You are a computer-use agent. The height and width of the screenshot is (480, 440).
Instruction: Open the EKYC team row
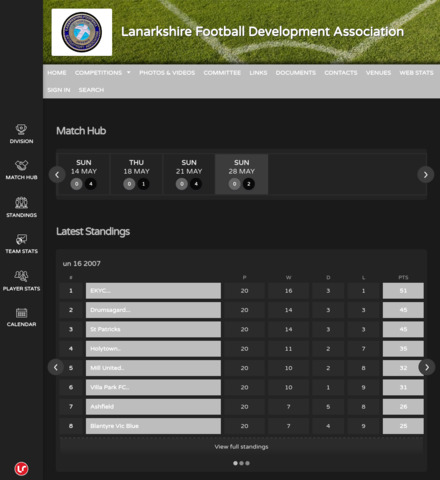[x=153, y=291]
